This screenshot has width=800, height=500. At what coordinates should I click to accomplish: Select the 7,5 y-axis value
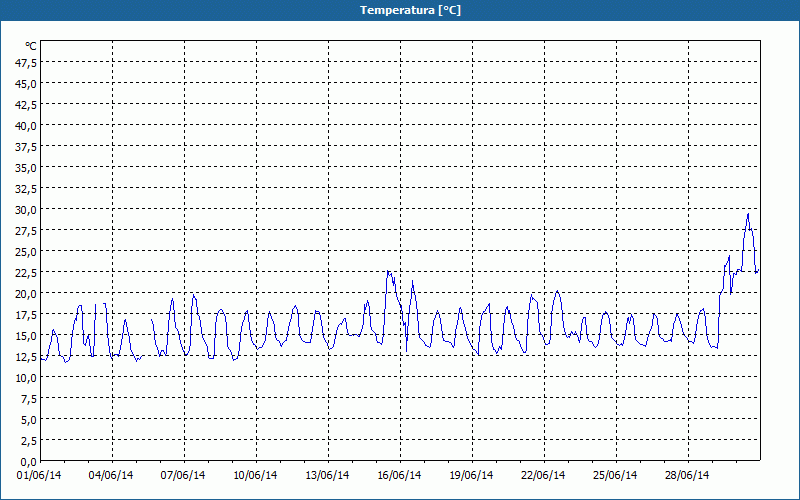point(29,399)
